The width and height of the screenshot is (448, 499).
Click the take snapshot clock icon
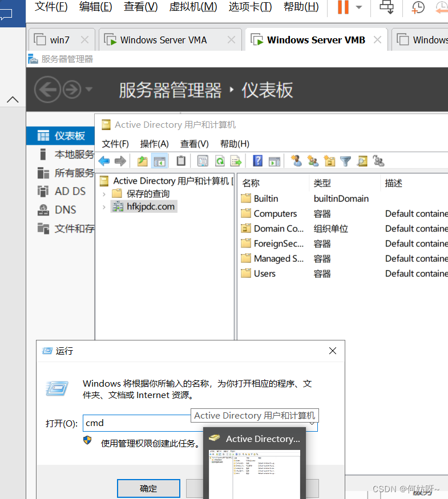418,7
